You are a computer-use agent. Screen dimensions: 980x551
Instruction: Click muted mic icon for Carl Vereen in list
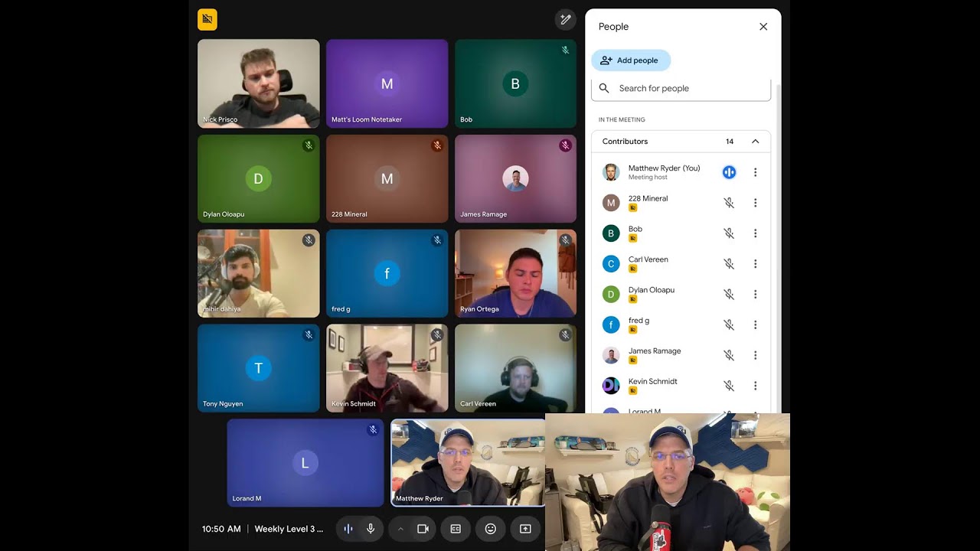pos(729,264)
